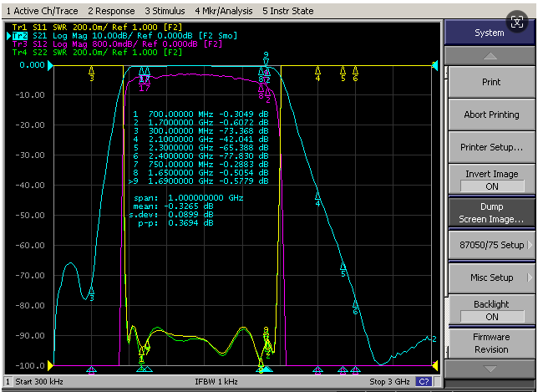Open the Stimulus menu
The image size is (538, 392).
click(x=165, y=11)
